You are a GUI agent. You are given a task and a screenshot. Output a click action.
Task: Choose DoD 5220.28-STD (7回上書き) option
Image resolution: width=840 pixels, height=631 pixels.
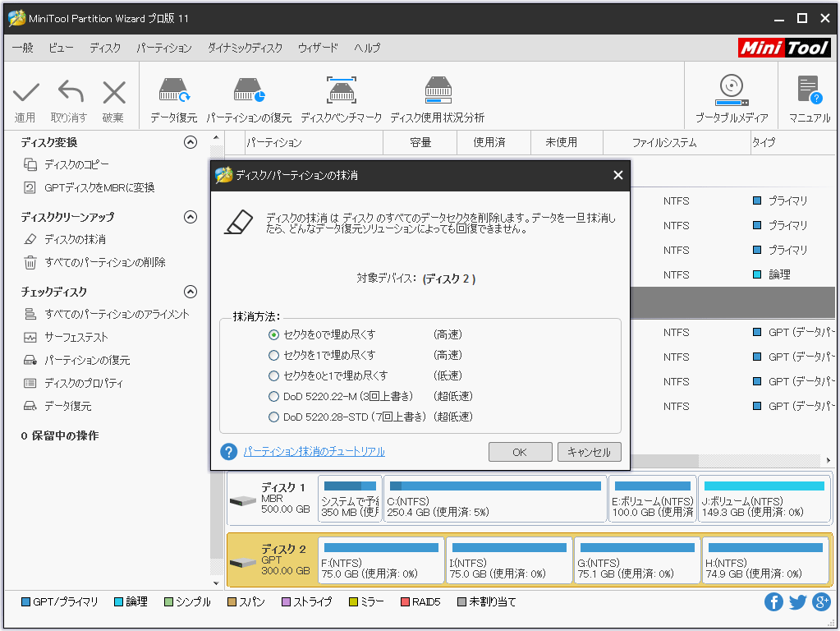tap(273, 417)
